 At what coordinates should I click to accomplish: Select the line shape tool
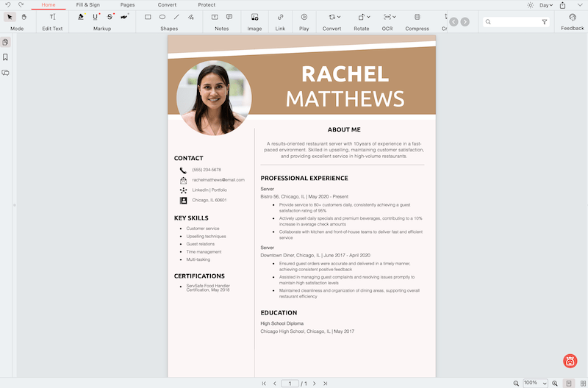pyautogui.click(x=176, y=17)
